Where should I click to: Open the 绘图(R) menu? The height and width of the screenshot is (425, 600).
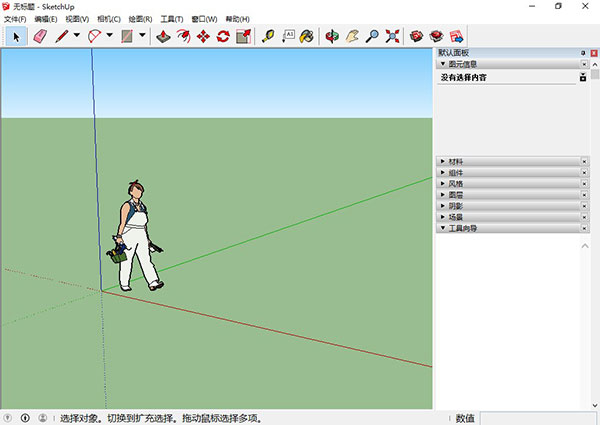tap(140, 19)
